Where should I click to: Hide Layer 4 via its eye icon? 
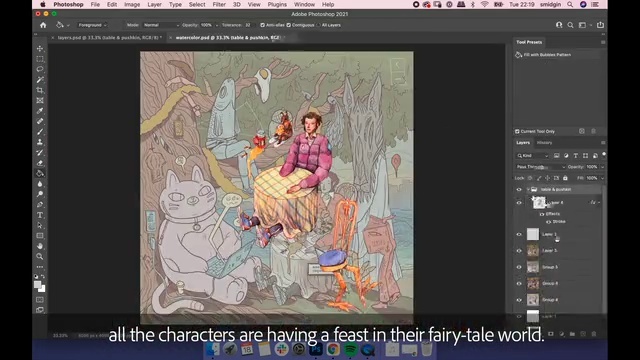[519, 202]
